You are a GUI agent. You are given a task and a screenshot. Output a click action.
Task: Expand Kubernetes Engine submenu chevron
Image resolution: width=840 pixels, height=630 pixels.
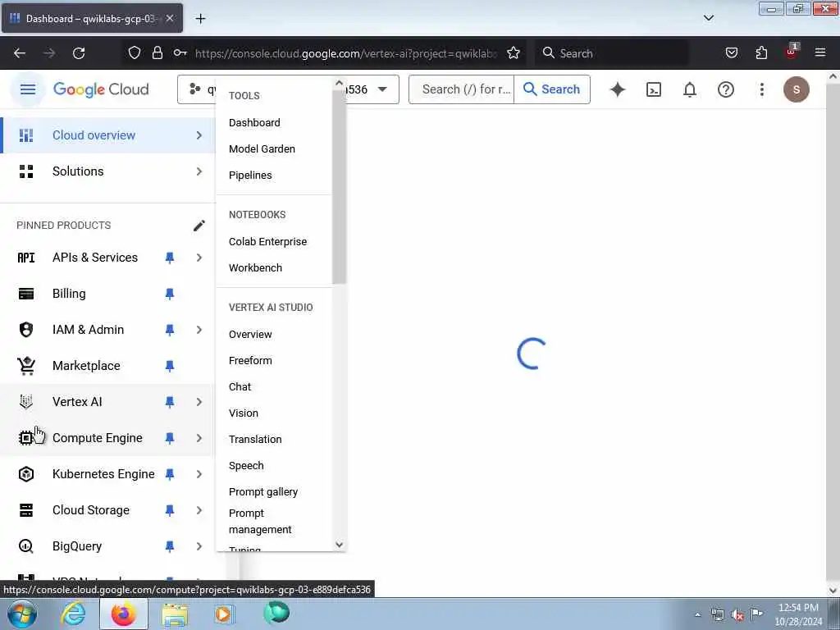199,474
